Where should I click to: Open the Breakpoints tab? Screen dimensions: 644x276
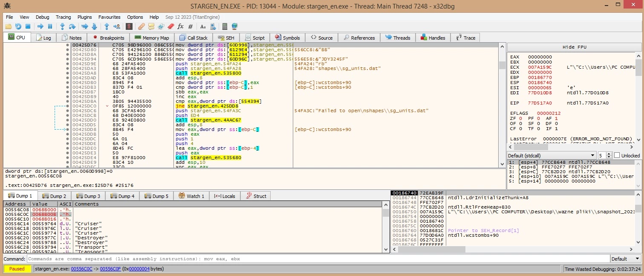tap(108, 38)
